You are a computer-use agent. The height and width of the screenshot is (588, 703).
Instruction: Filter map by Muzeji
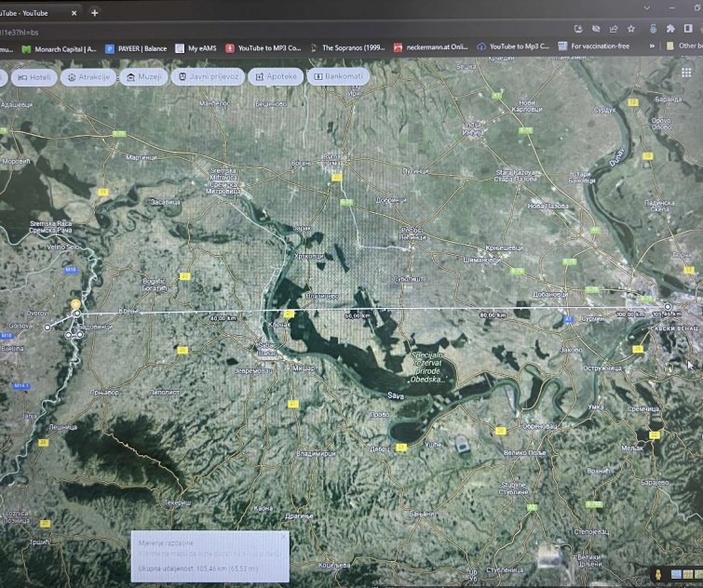tap(145, 77)
